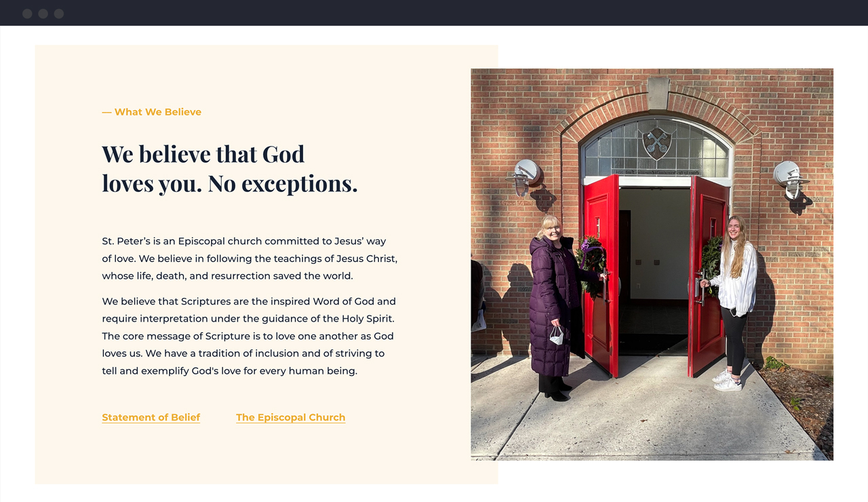Click the white sneakers in the photo
The width and height of the screenshot is (868, 502).
(726, 381)
